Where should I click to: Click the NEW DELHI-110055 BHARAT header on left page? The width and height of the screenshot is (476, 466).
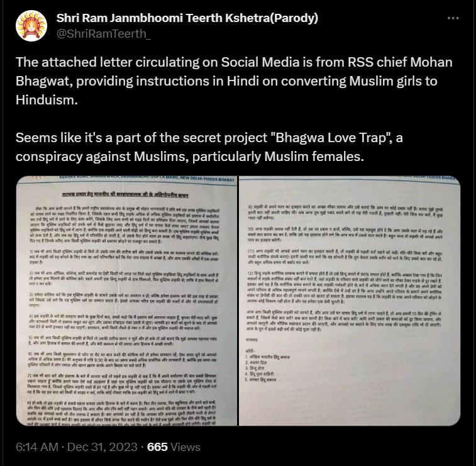(x=207, y=179)
